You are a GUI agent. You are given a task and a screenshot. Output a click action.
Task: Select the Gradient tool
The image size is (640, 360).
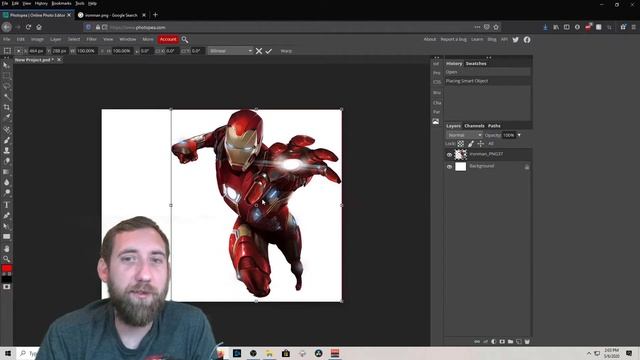tap(7, 172)
